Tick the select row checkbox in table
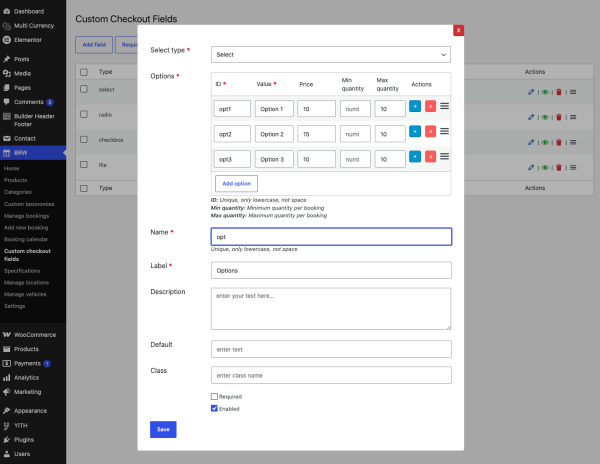Viewport: 600px width, 464px height. coord(84,89)
